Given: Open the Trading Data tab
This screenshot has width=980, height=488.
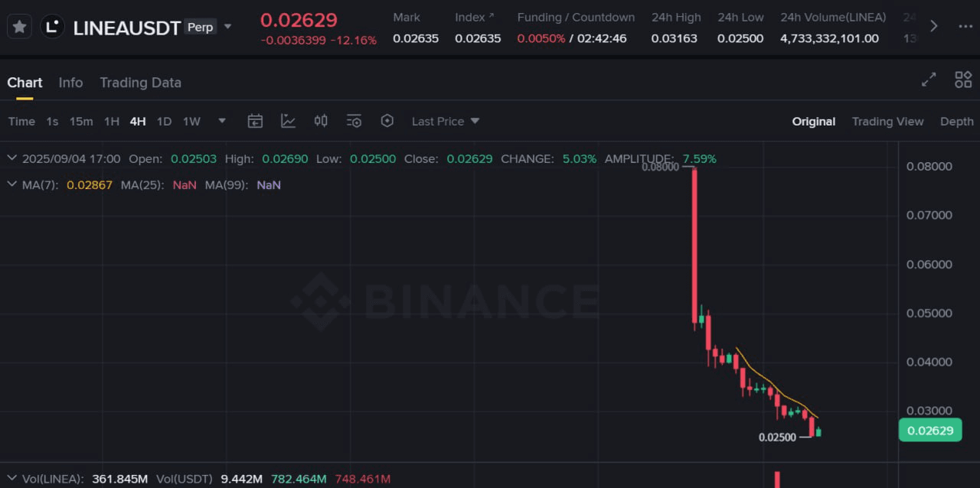Looking at the screenshot, I should [x=140, y=83].
